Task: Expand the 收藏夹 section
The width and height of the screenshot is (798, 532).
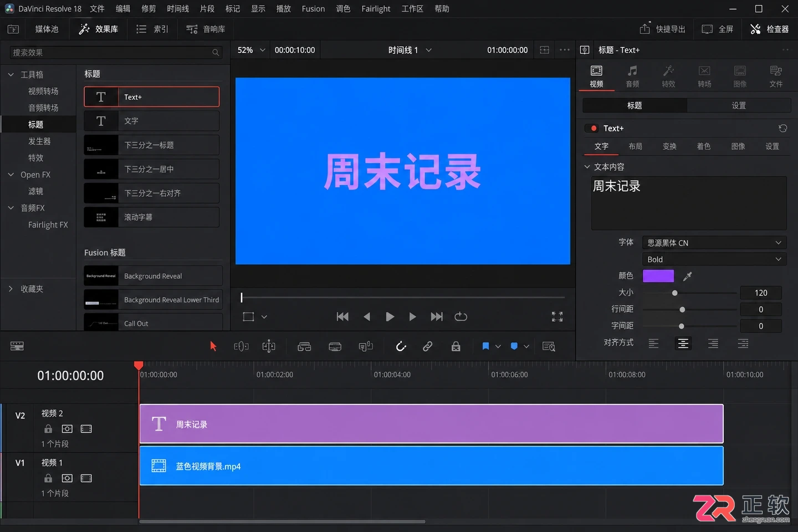Action: [x=11, y=289]
